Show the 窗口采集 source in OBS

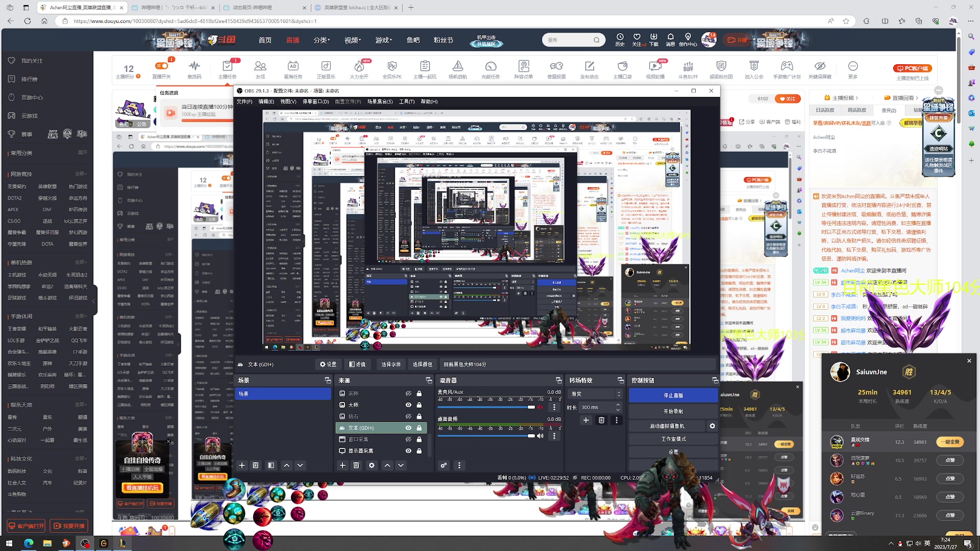(408, 439)
